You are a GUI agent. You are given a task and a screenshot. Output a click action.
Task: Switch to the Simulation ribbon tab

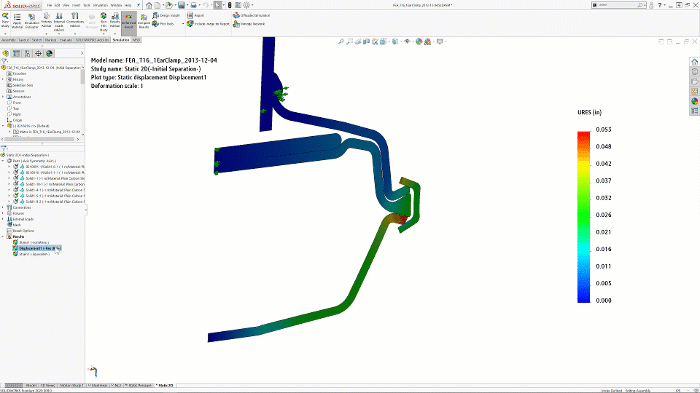121,40
